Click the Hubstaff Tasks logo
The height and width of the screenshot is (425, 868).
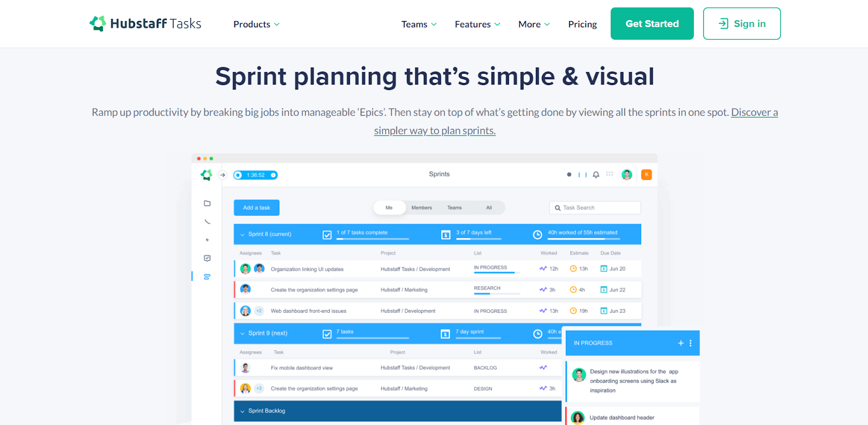coord(145,23)
